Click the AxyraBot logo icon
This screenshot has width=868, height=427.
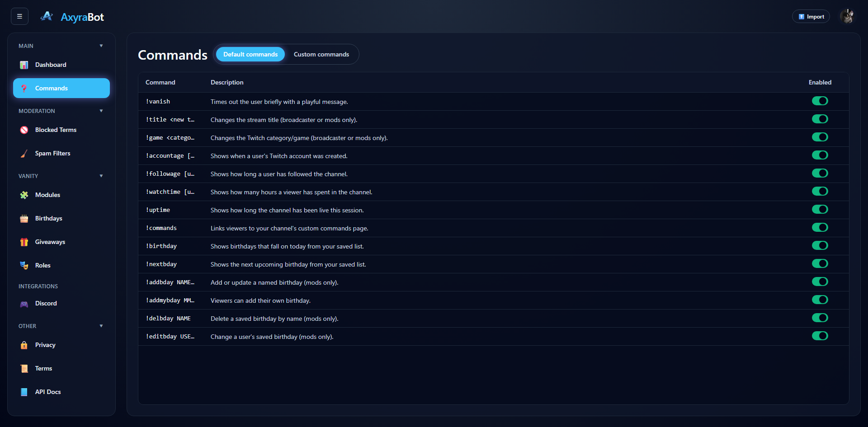47,17
